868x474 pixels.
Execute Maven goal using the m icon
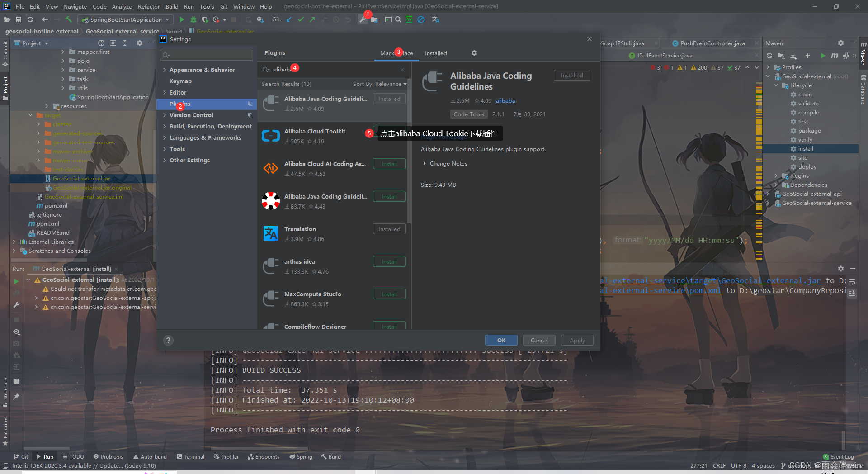click(834, 56)
